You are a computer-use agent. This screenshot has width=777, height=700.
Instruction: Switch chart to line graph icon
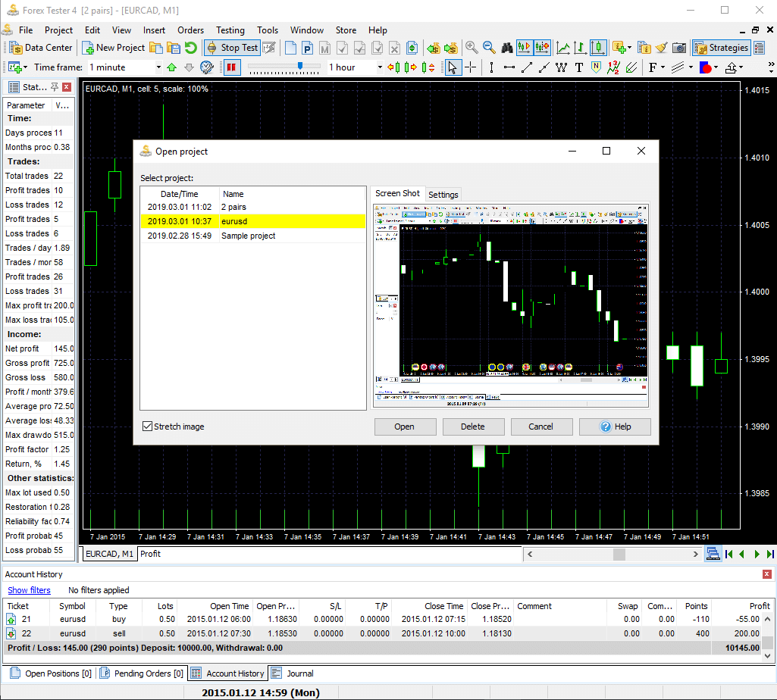(563, 48)
